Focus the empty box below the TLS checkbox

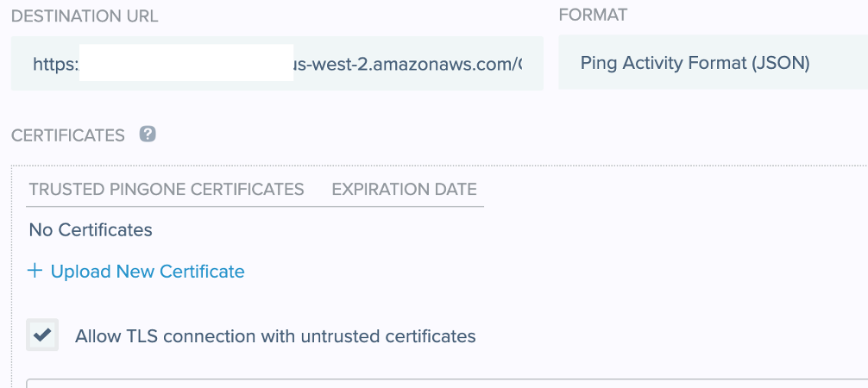pos(431,383)
